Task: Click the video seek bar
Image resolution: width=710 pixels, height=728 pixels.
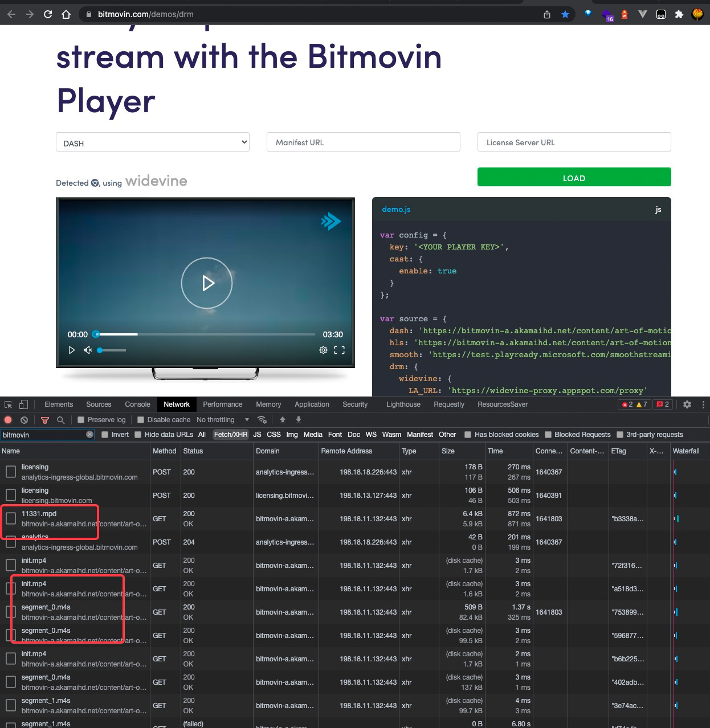Action: coord(205,334)
